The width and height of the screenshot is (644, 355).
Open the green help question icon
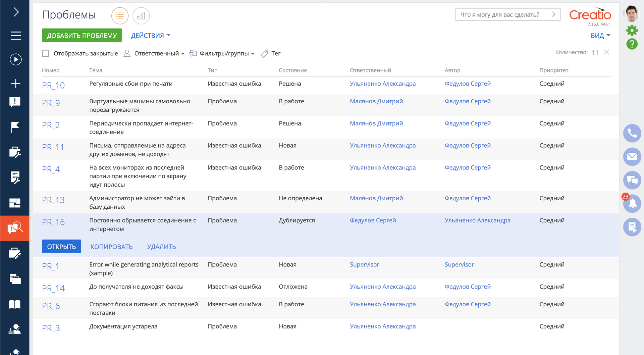tap(632, 44)
